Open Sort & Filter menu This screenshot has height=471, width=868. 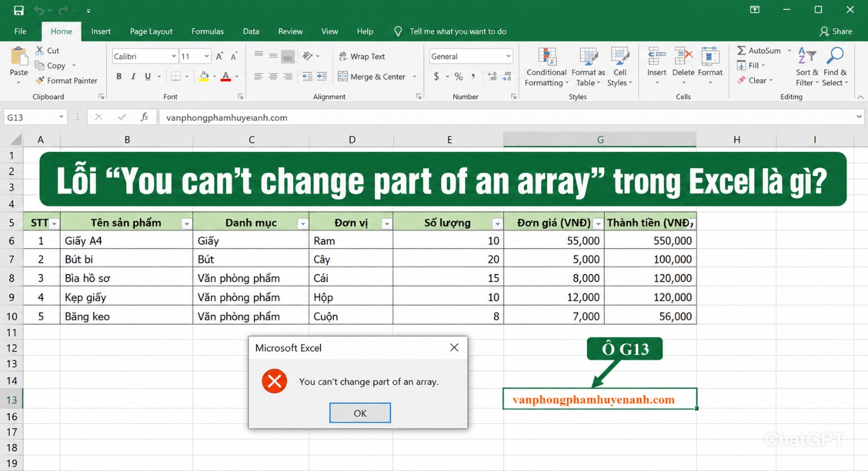pos(807,66)
